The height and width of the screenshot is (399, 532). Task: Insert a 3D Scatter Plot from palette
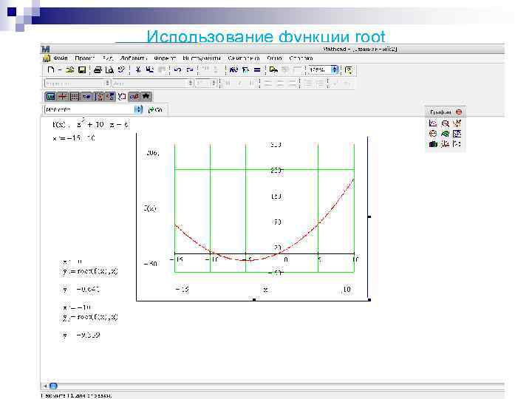[445, 144]
